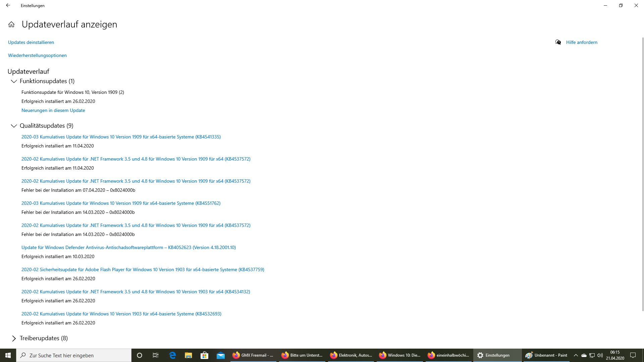Open Microsoft Store from the taskbar
The height and width of the screenshot is (362, 644).
coord(204,355)
